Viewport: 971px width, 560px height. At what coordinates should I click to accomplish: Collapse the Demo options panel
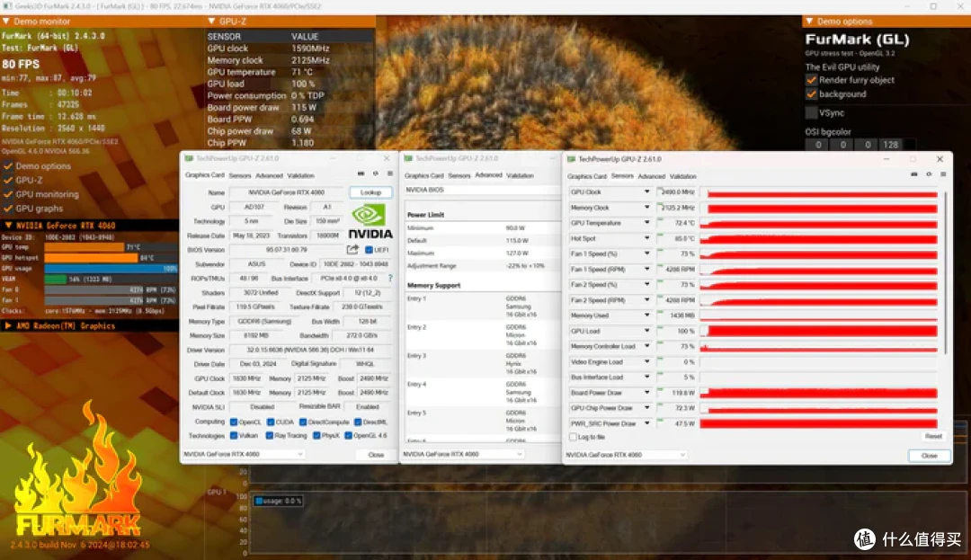pyautogui.click(x=809, y=21)
